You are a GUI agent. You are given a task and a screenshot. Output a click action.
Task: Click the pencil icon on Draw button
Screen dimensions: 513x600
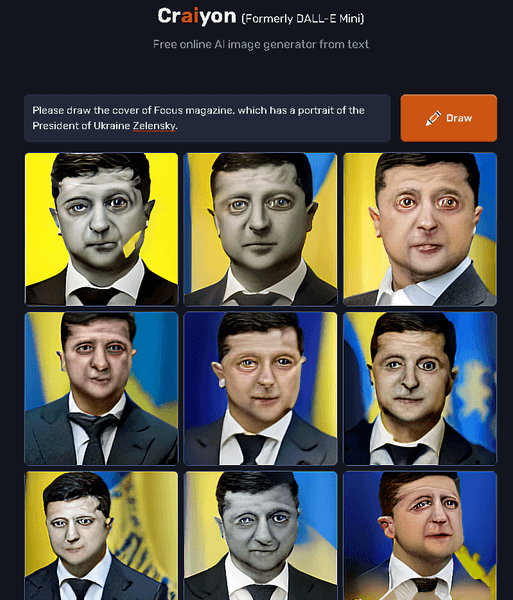coord(433,118)
